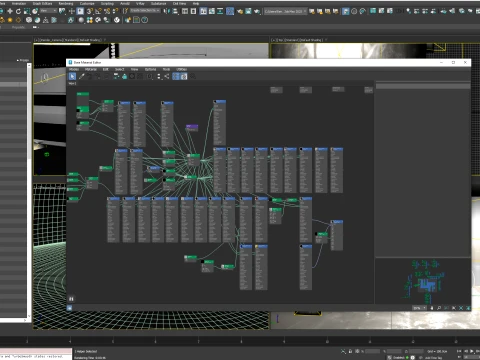Pick Material from Object eyedropper in Slate
Image resolution: width=480 pixels, height=360 pixels.
pyautogui.click(x=81, y=76)
